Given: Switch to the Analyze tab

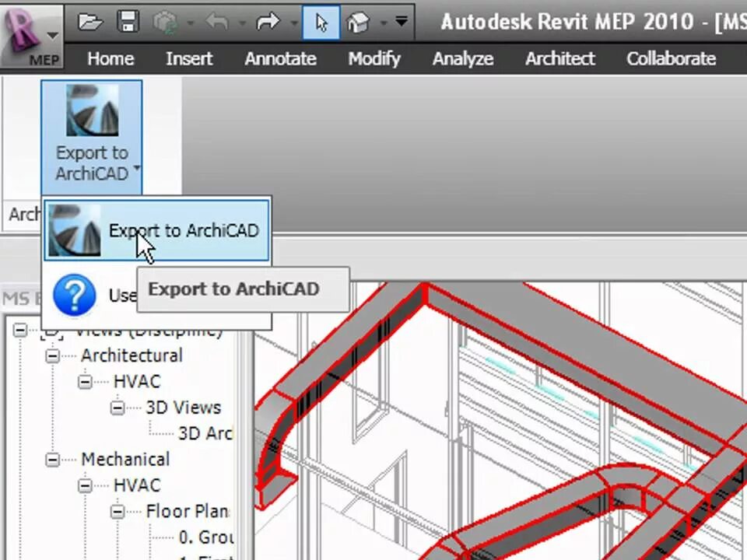Looking at the screenshot, I should [x=463, y=58].
